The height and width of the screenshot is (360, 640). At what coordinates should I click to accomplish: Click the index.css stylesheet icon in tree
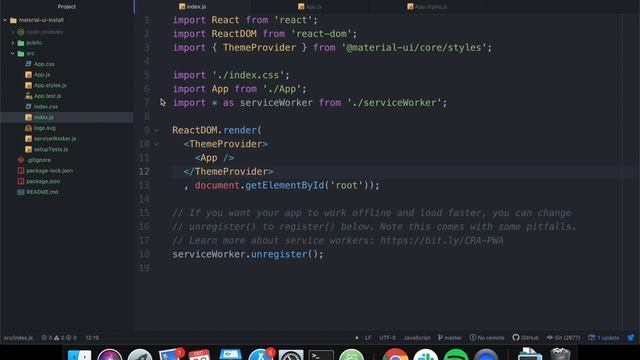(x=28, y=107)
